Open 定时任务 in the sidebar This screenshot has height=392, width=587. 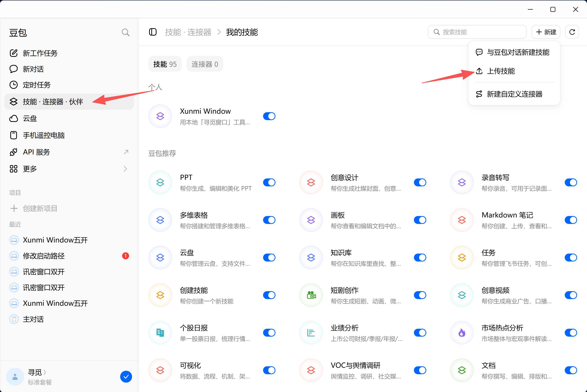(69, 85)
